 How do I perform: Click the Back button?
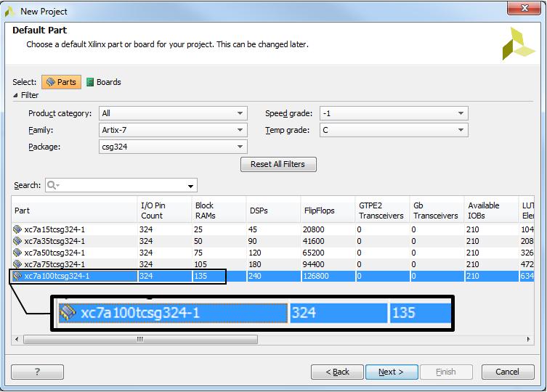click(337, 372)
